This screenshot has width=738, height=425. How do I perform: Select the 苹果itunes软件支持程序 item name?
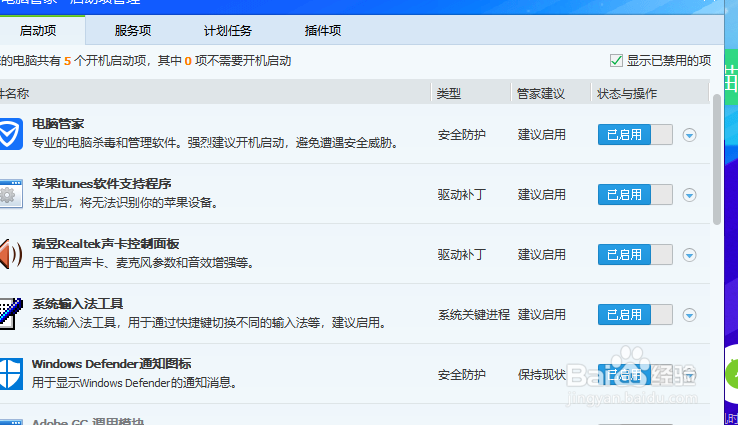[102, 184]
